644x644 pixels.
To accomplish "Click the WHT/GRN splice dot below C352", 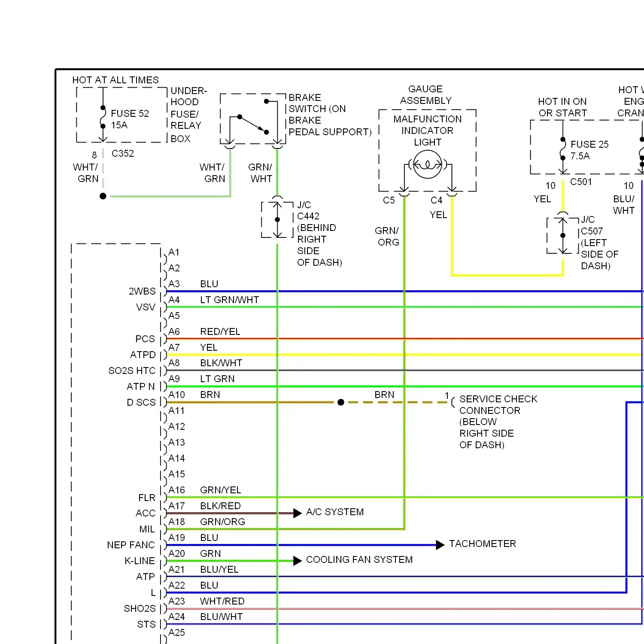I will 103,196.
